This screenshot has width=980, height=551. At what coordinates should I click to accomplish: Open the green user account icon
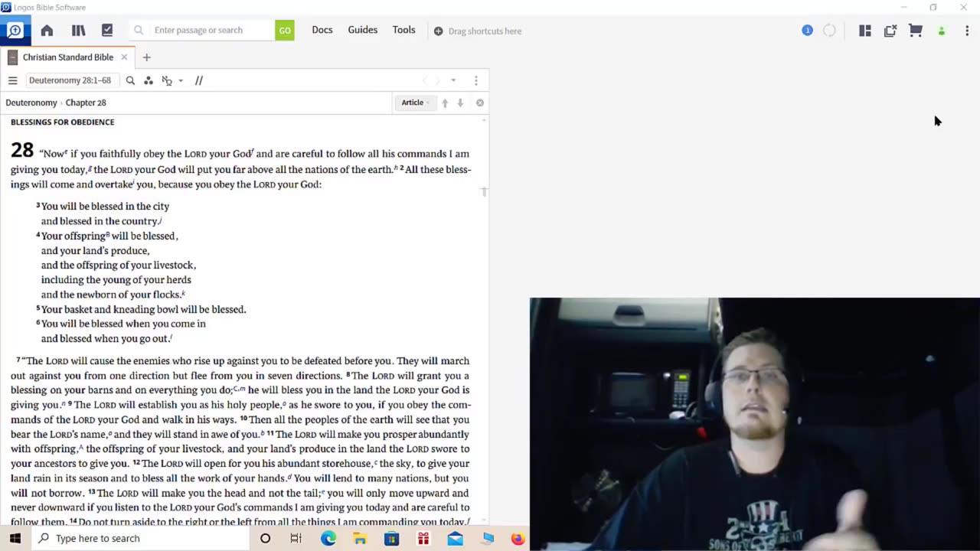(x=942, y=31)
